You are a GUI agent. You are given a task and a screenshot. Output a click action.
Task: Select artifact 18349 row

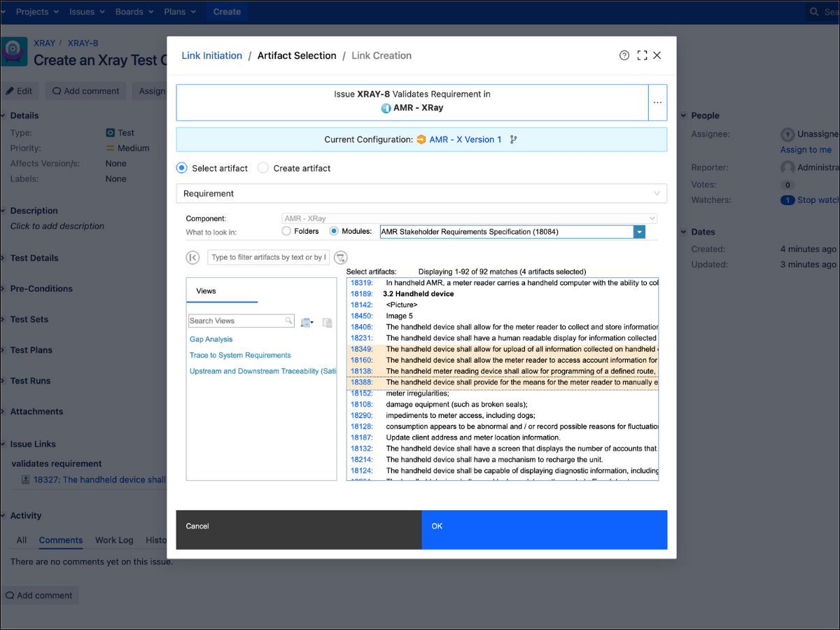click(x=503, y=349)
